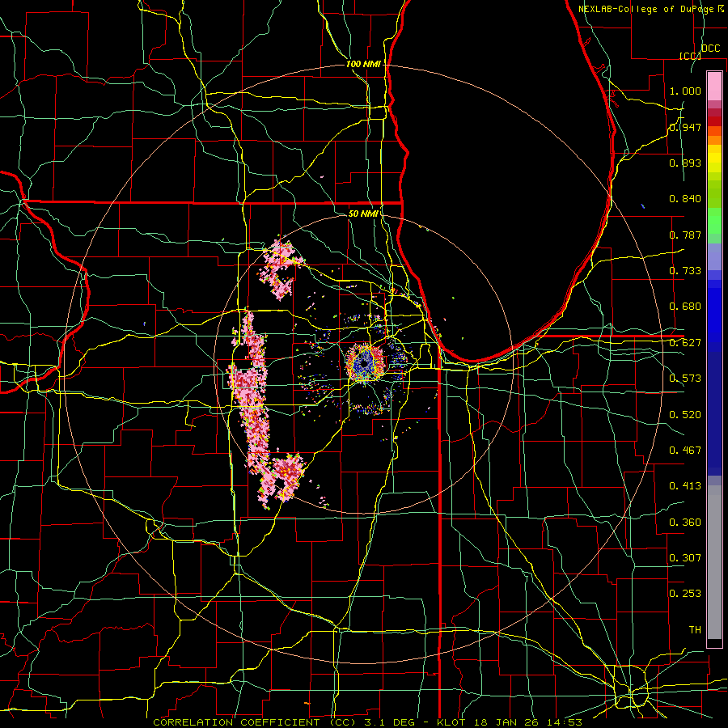Click the 50 NMI range ring label
The height and width of the screenshot is (728, 728).
[363, 214]
